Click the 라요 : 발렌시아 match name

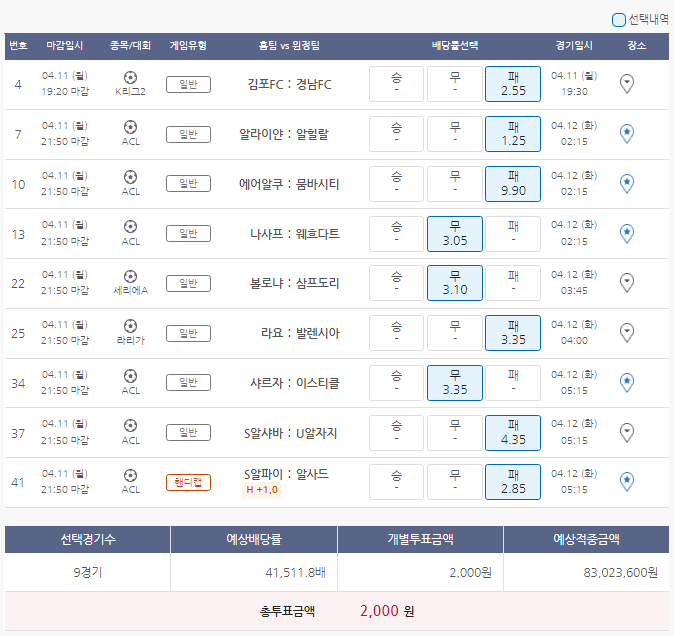[300, 333]
